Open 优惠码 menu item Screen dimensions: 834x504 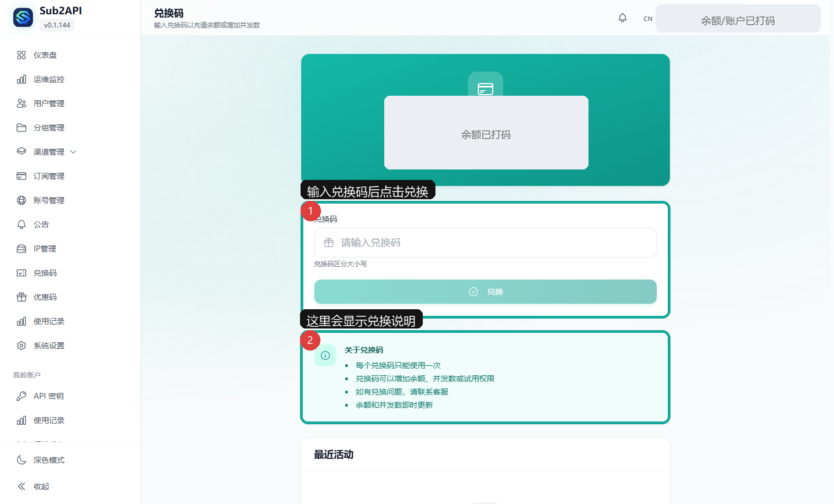70,297
